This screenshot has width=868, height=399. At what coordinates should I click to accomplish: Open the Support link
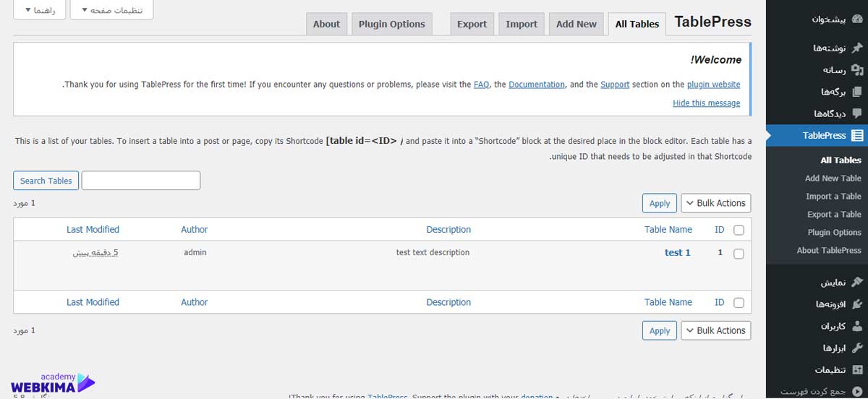coord(615,85)
